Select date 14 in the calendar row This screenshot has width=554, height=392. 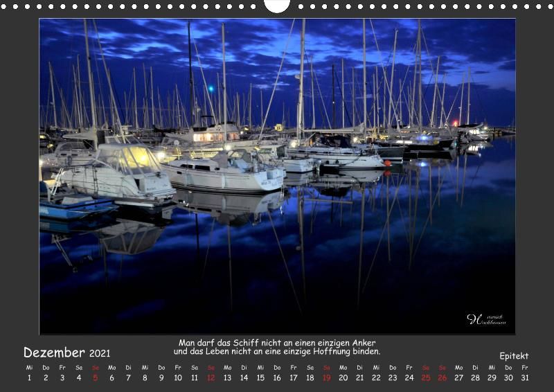[244, 377]
